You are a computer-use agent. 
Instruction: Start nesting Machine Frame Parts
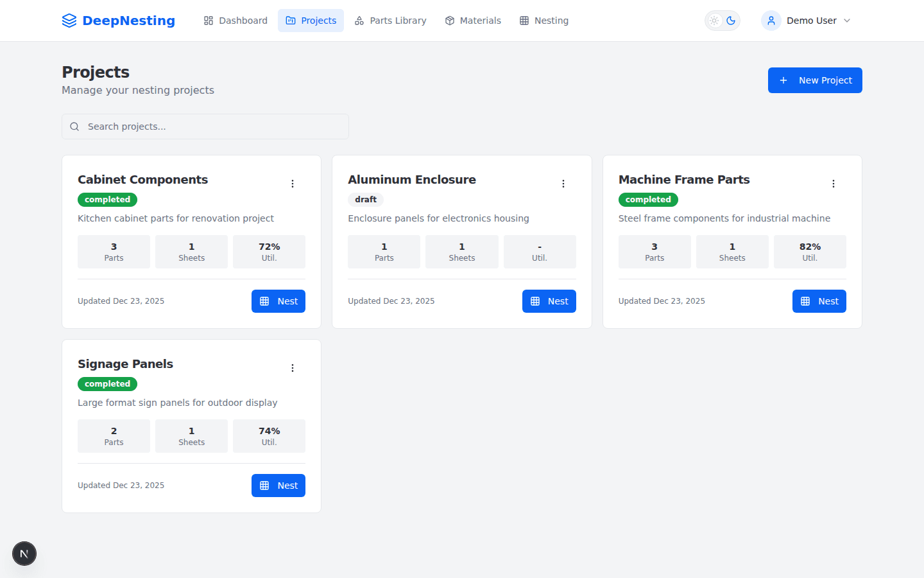click(819, 301)
